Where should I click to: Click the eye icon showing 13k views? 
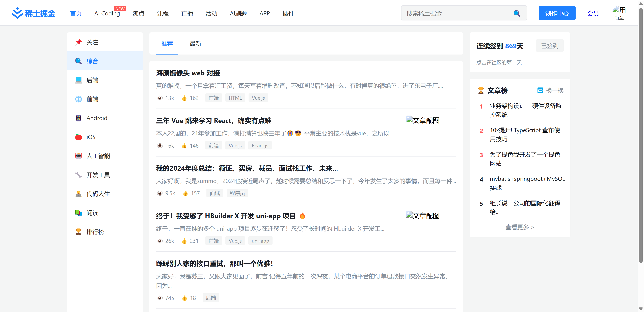(x=160, y=98)
